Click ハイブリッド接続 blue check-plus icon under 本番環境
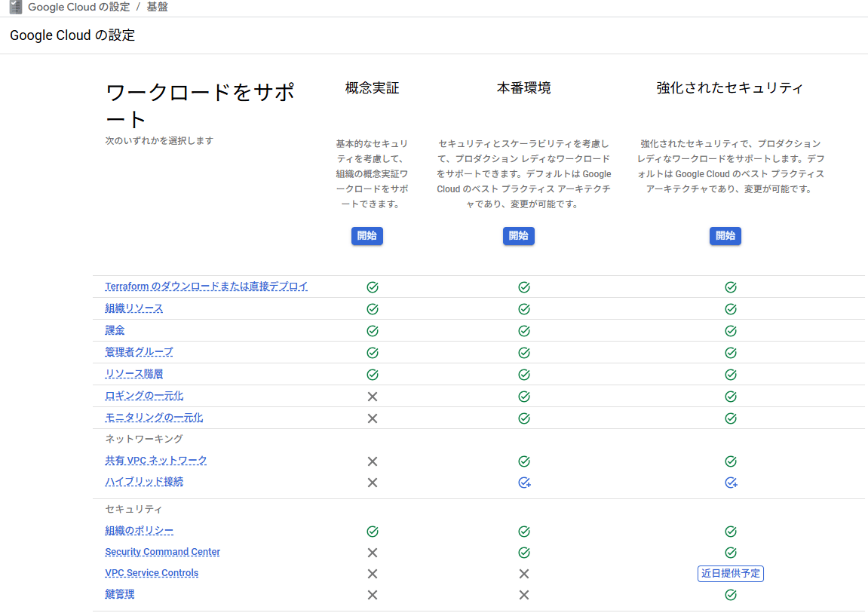 coord(524,483)
